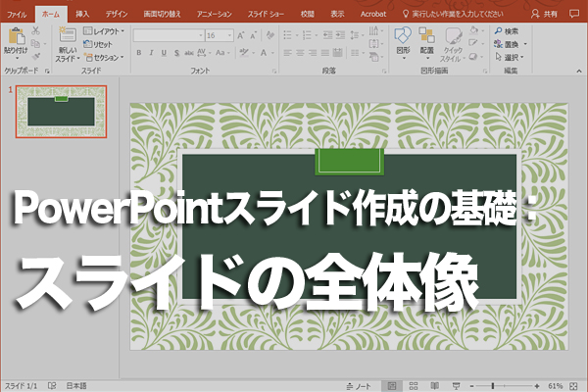Open Replace (置換) dropdown arrow

coord(525,44)
